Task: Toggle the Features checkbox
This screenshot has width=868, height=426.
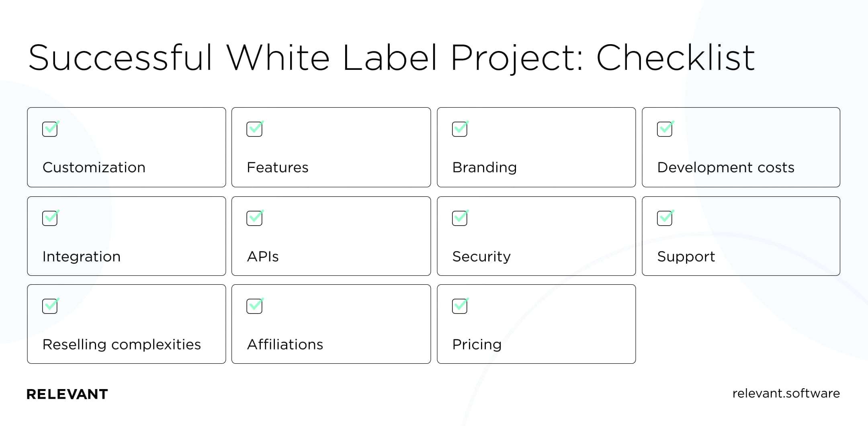Action: pos(255,129)
